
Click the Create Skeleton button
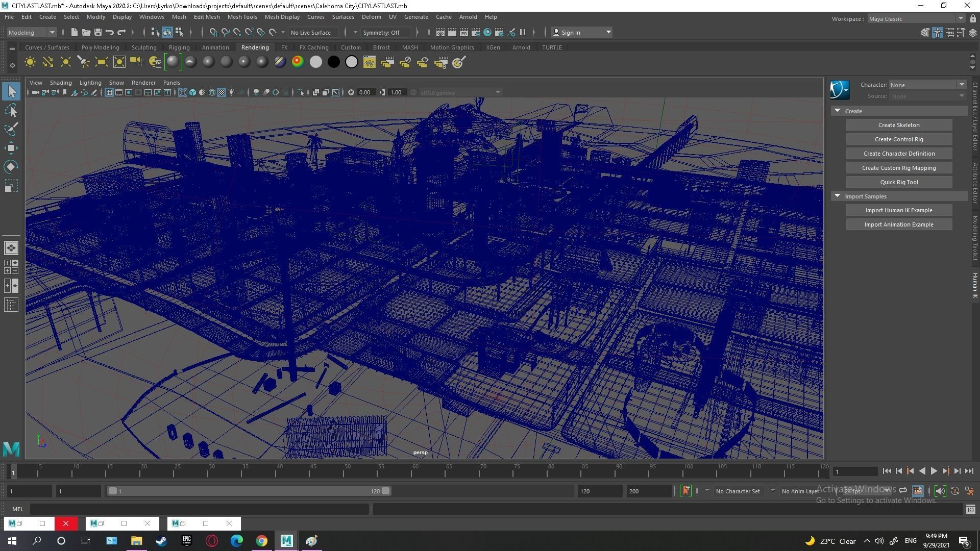point(899,125)
